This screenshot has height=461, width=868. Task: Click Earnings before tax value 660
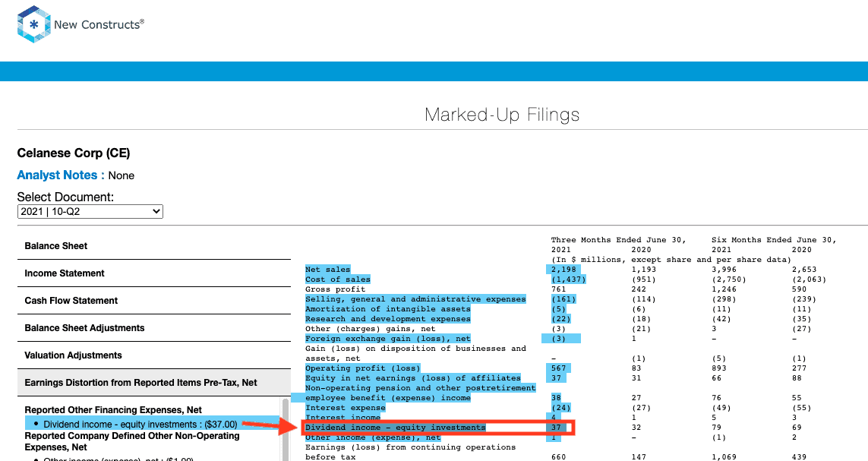point(559,457)
